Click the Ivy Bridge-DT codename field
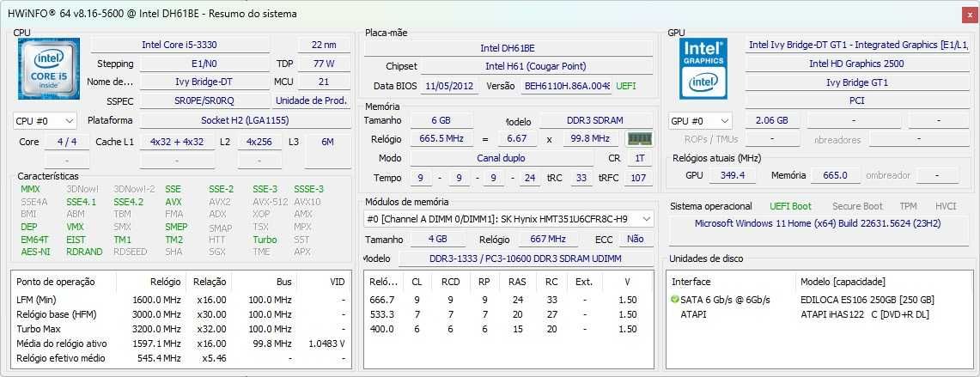Image resolution: width=980 pixels, height=377 pixels. 204,82
